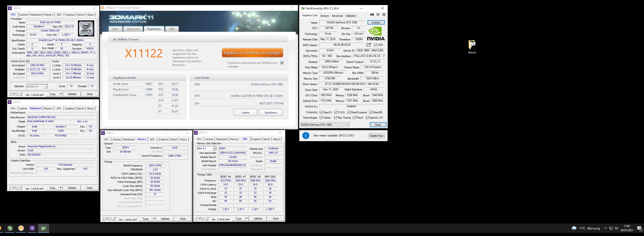Show hidden system tray icons

click(605, 228)
